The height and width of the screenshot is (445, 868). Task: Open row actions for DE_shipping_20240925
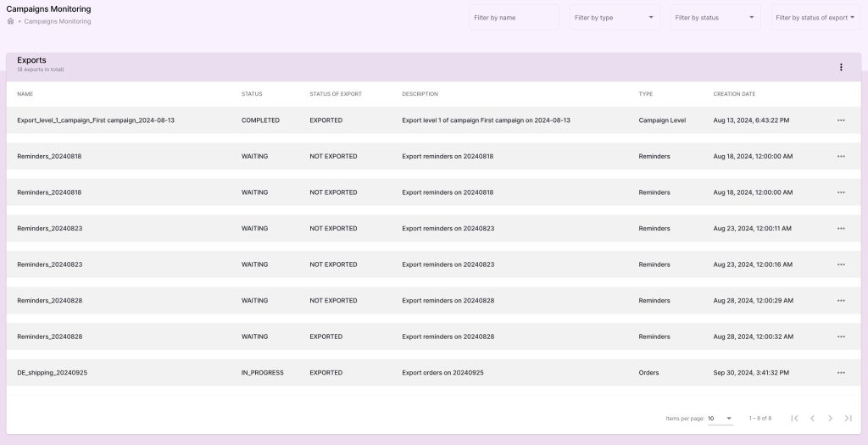pyautogui.click(x=841, y=373)
